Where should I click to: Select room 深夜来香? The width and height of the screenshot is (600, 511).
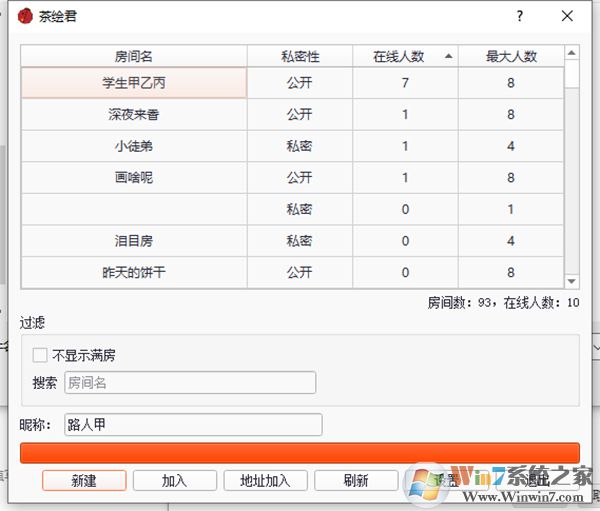(134, 114)
